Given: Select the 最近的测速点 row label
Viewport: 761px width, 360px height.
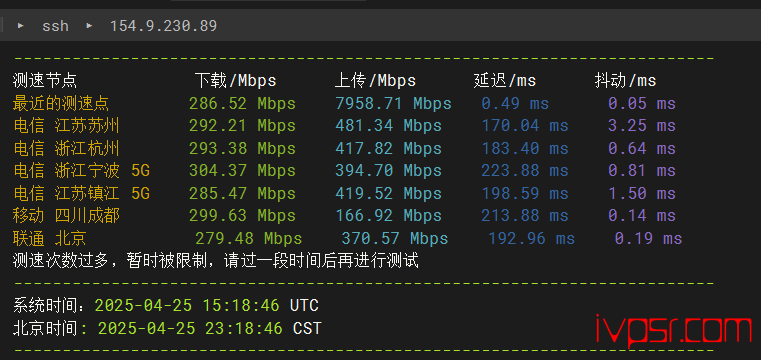Looking at the screenshot, I should tap(61, 103).
